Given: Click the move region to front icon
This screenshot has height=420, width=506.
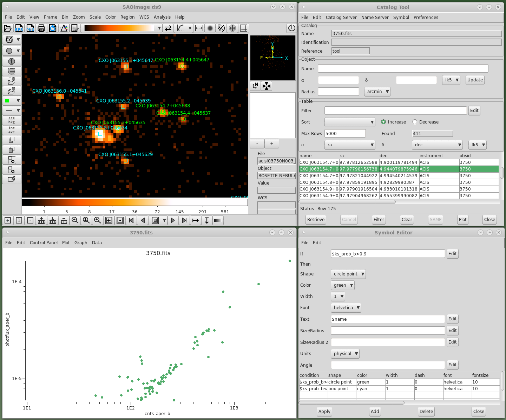Looking at the screenshot, I should coord(12,140).
